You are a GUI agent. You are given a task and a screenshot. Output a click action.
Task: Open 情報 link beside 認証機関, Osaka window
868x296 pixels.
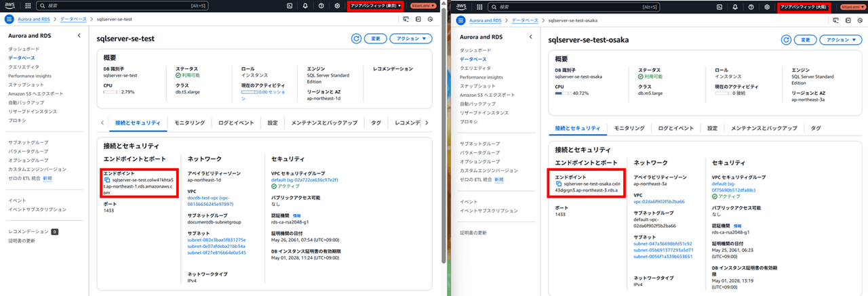click(x=737, y=226)
